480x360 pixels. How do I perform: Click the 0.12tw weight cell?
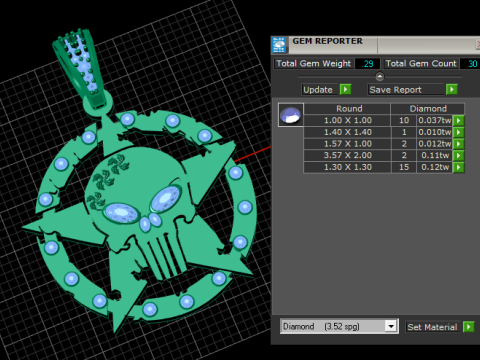tap(435, 167)
